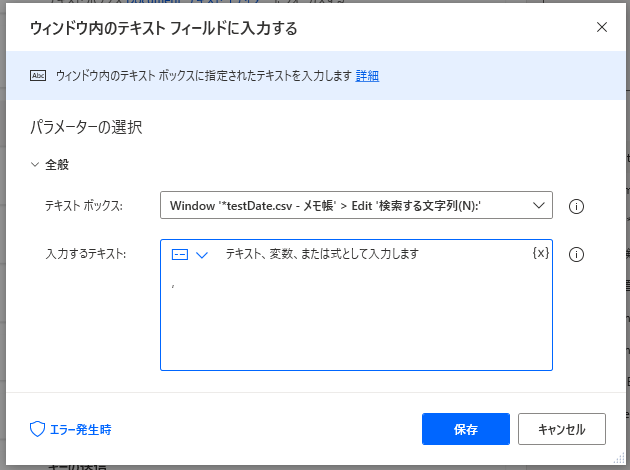Click the 入力するテキスト: label
Viewport: 630px width, 470px height.
(84, 255)
